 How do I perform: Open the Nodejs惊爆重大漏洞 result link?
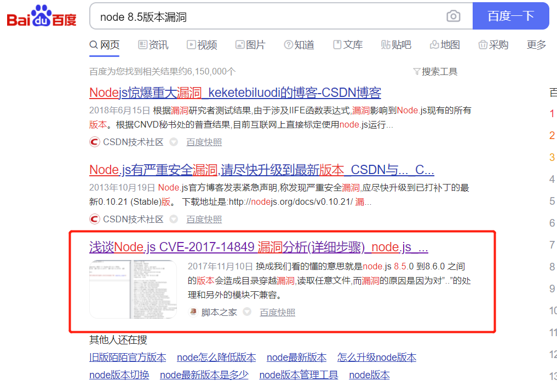click(235, 93)
